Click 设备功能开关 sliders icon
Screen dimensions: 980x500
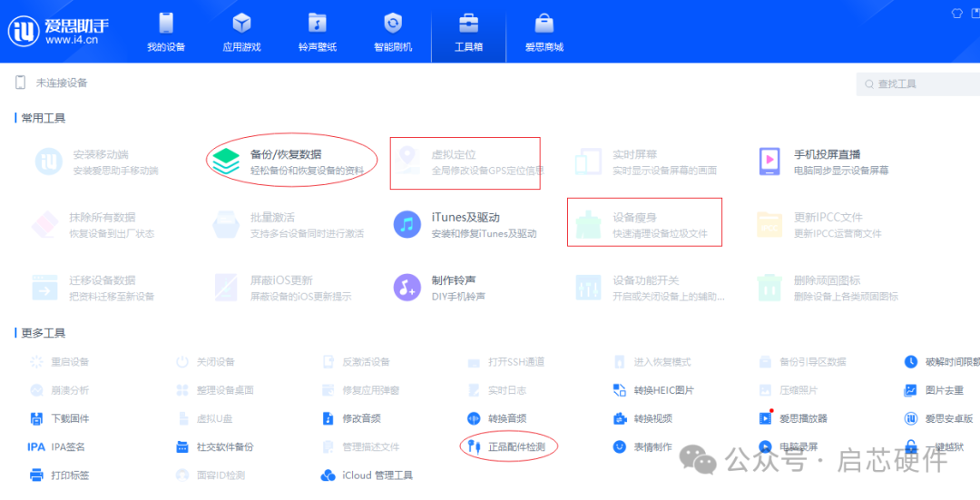pos(589,287)
